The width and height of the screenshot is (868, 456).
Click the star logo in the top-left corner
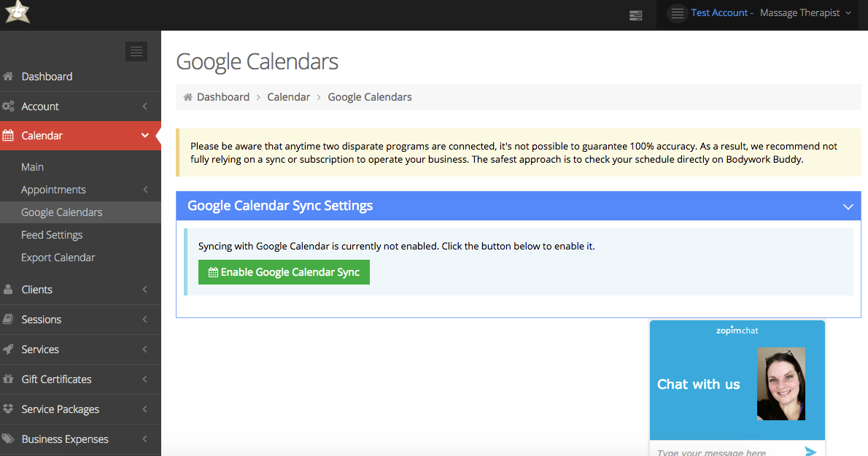(x=17, y=12)
